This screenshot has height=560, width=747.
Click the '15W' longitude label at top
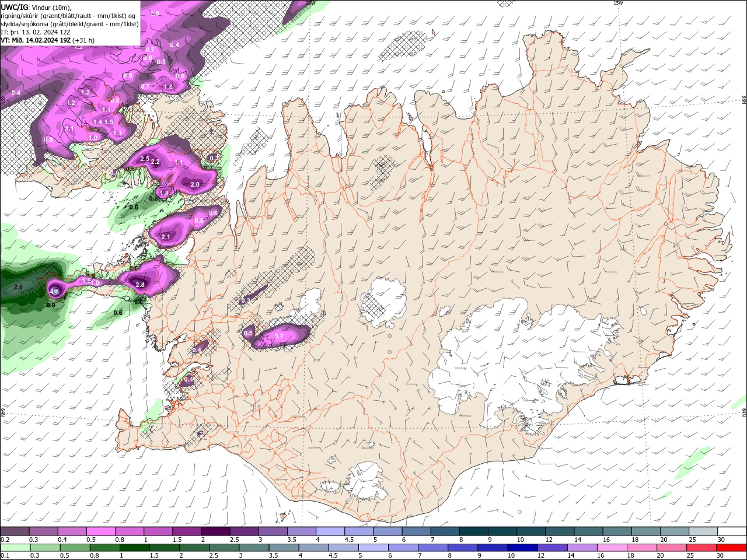618,3
